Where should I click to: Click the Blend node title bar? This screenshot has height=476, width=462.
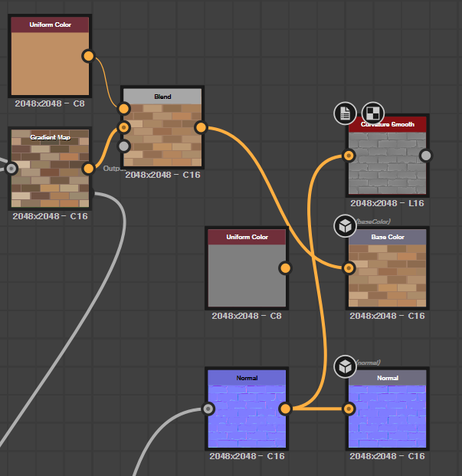tap(162, 97)
